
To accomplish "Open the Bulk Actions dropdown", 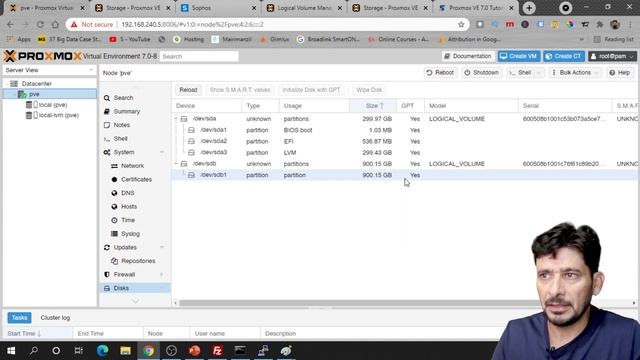I will click(x=575, y=73).
